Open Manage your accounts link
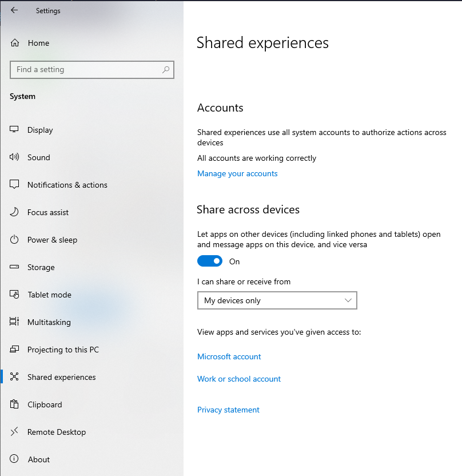 pos(237,173)
